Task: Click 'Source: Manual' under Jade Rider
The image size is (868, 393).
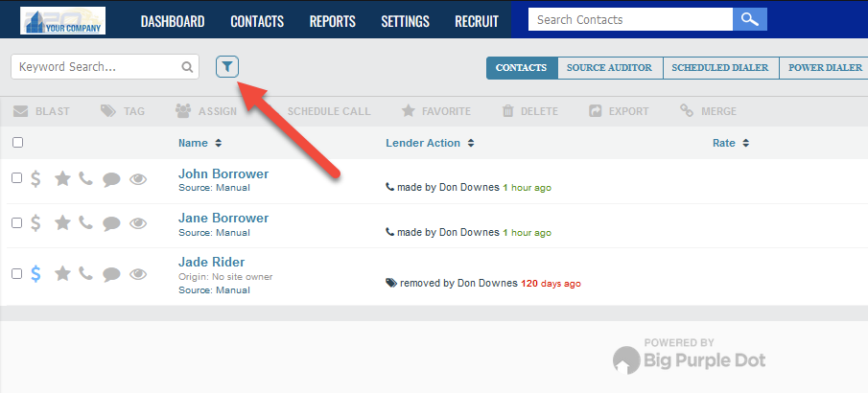Action: (x=214, y=290)
